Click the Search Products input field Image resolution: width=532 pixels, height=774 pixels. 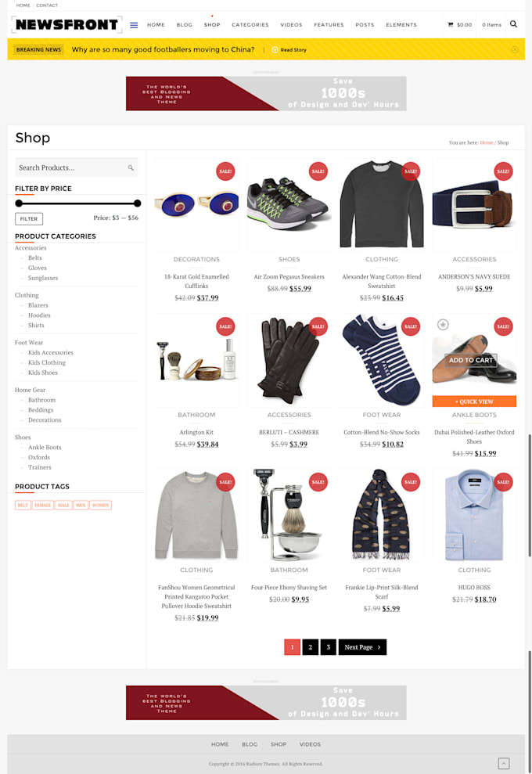click(77, 167)
